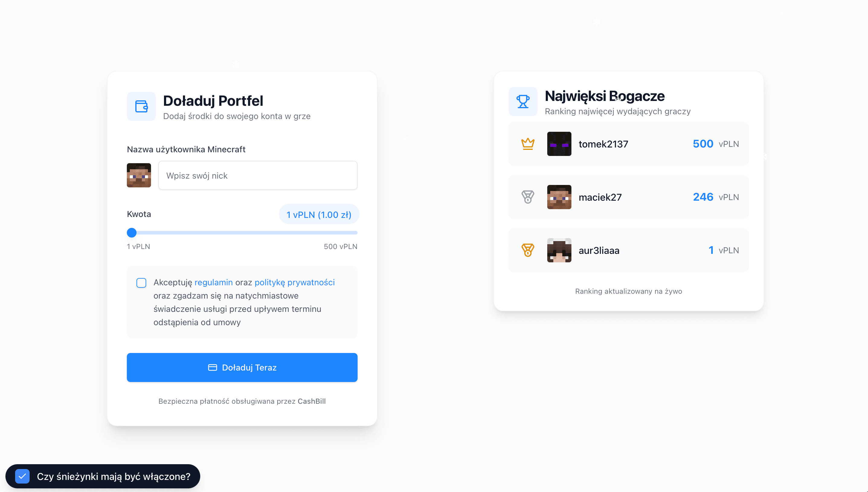Click the 1 vPLN (1.00 zł) amount badge

pyautogui.click(x=319, y=215)
